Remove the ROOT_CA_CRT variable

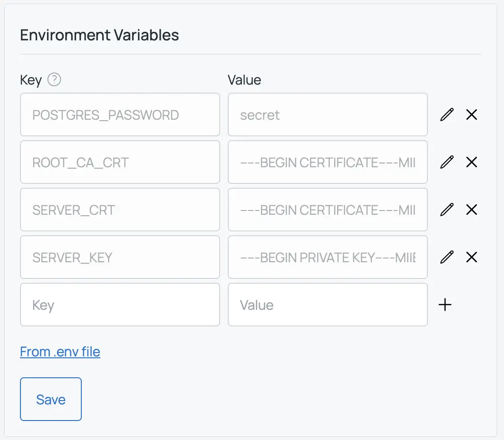tap(471, 162)
